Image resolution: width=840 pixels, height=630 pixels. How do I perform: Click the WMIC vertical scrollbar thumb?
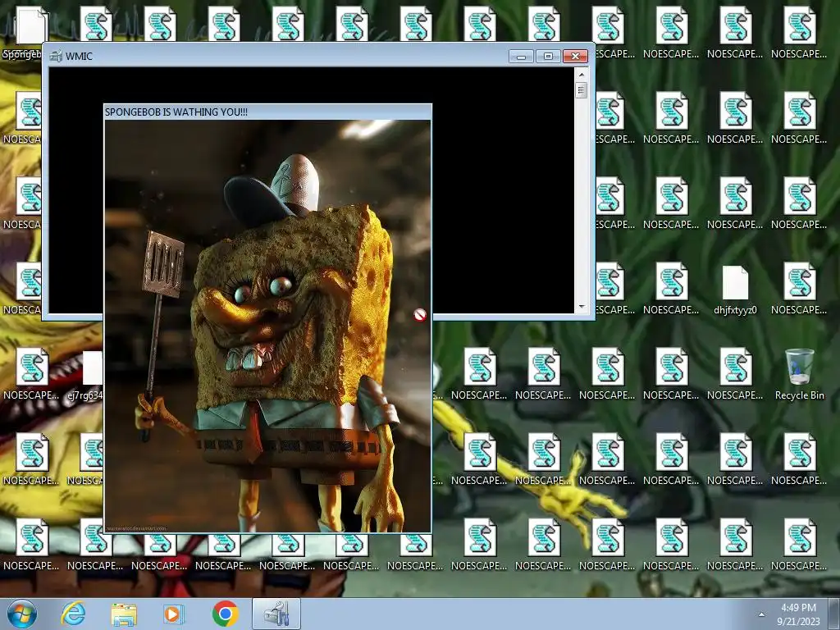(x=582, y=90)
